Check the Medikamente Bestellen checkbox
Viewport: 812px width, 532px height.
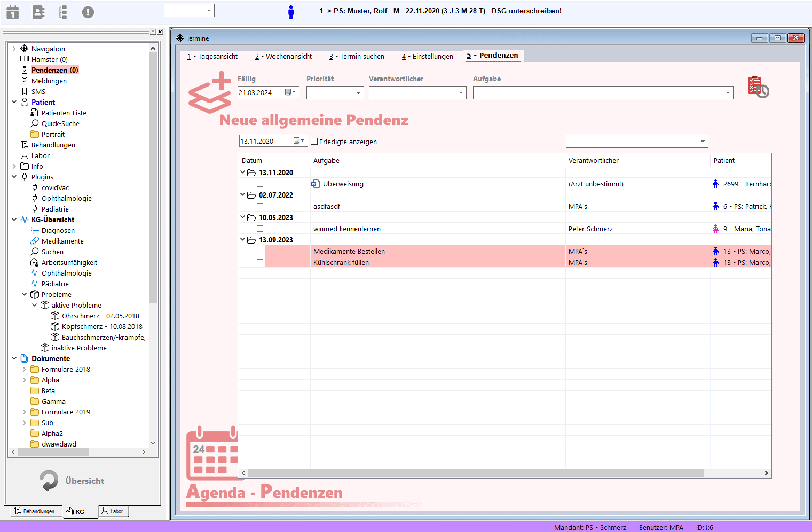click(x=260, y=251)
